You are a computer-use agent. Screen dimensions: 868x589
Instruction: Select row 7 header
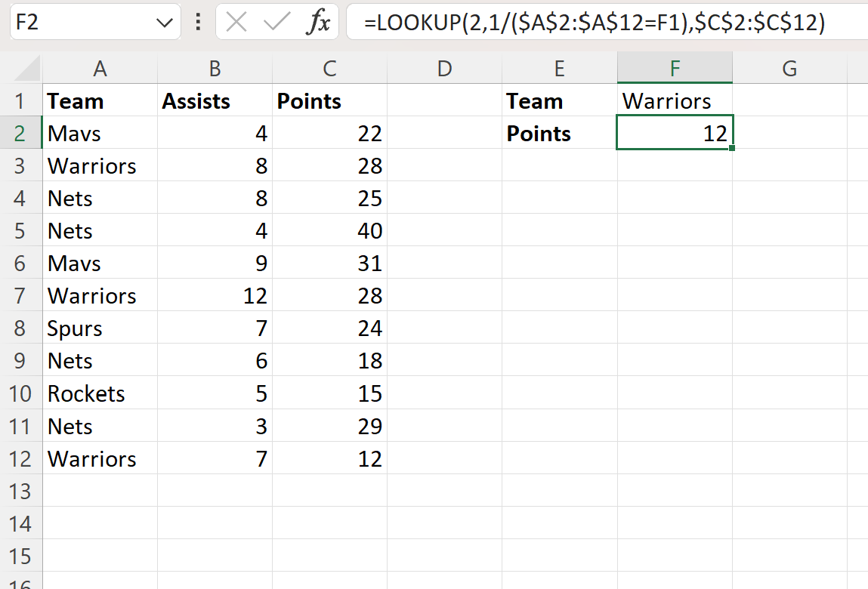(x=21, y=295)
